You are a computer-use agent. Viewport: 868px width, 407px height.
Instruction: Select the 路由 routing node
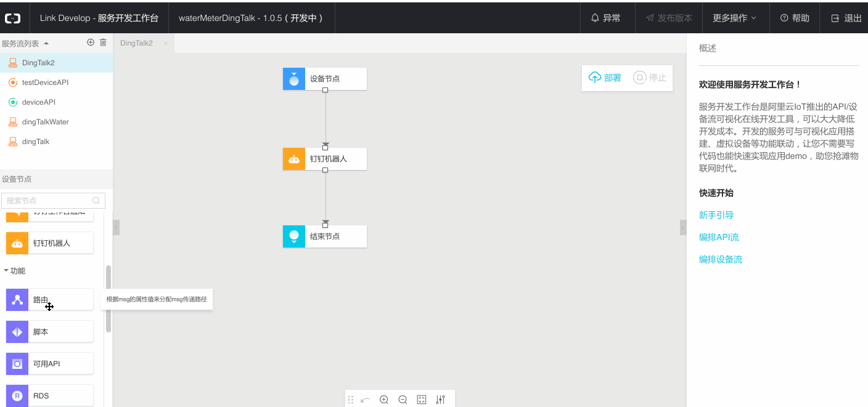[50, 300]
